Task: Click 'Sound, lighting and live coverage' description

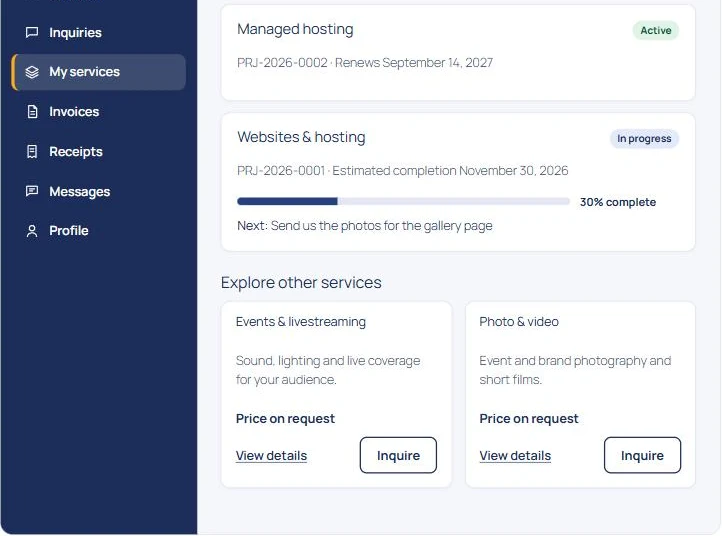Action: click(x=328, y=370)
